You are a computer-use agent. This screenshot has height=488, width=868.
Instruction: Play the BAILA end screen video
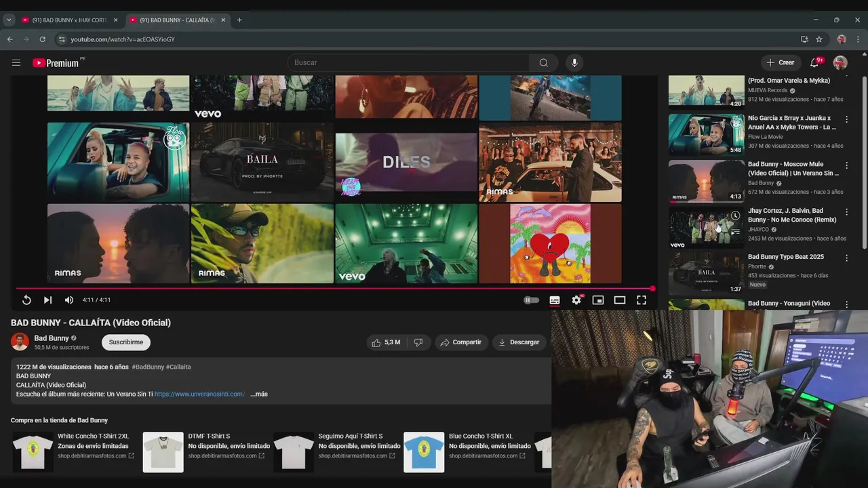pos(262,162)
